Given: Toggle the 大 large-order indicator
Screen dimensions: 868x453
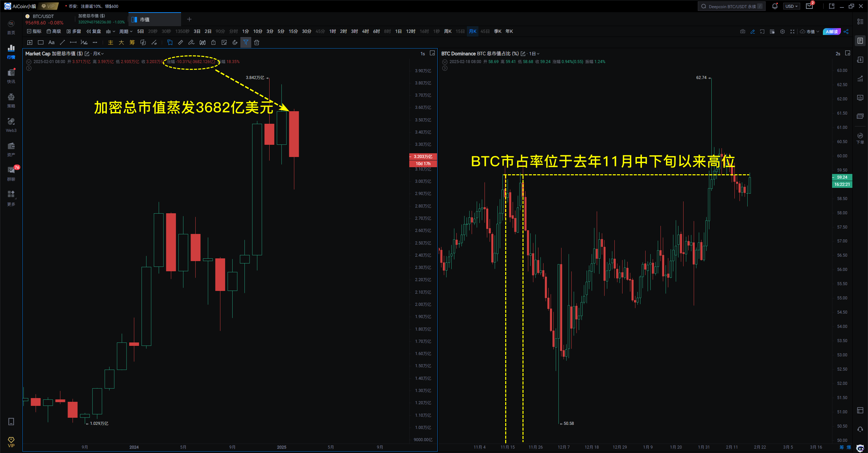Looking at the screenshot, I should point(121,42).
